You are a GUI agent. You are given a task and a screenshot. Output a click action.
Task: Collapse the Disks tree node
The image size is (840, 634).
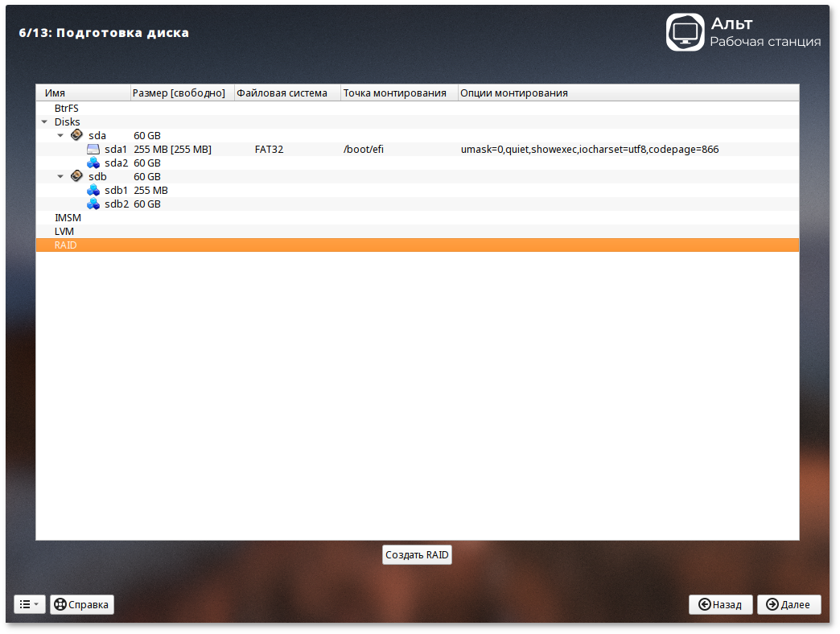pyautogui.click(x=43, y=122)
